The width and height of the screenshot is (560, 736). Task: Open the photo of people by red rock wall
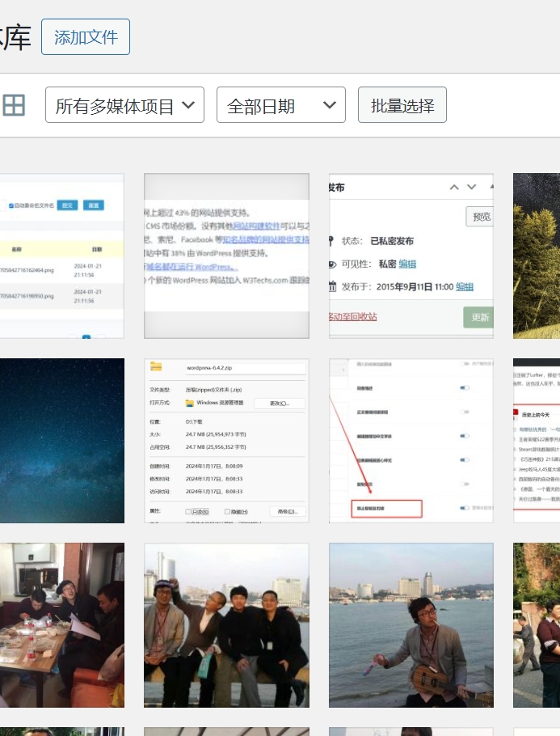(x=537, y=625)
